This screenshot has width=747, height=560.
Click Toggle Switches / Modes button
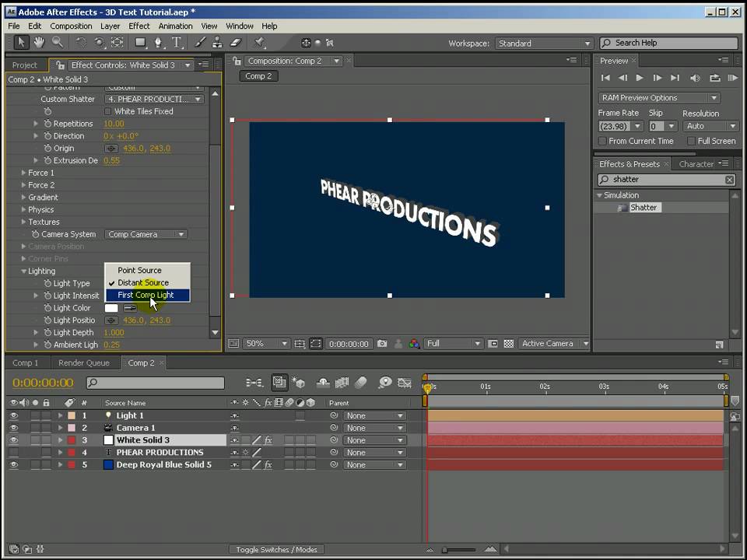click(276, 550)
